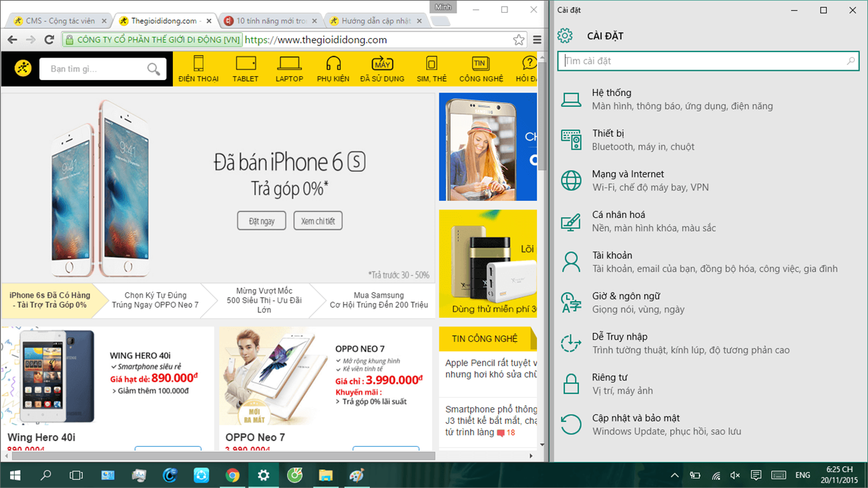The height and width of the screenshot is (488, 868).
Task: Open a new Chrome tab
Action: 441,21
